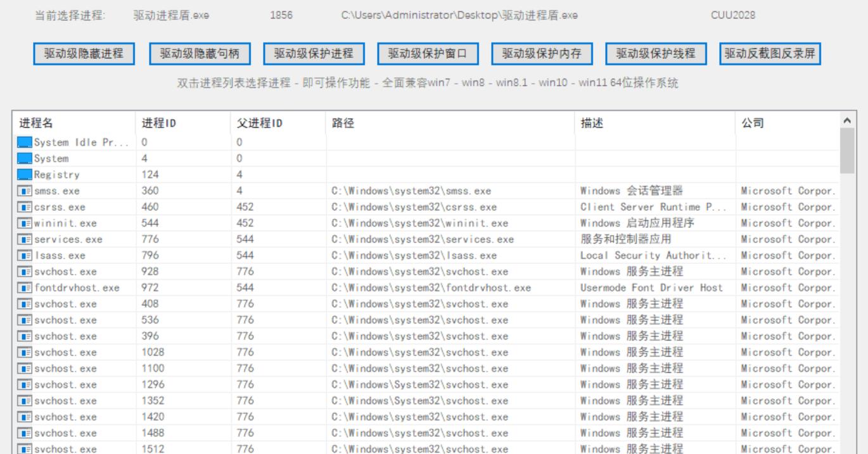Screen dimensions: 868x454
Task: Click the selected process name 驱动进程盾.exe
Action: 171,15
